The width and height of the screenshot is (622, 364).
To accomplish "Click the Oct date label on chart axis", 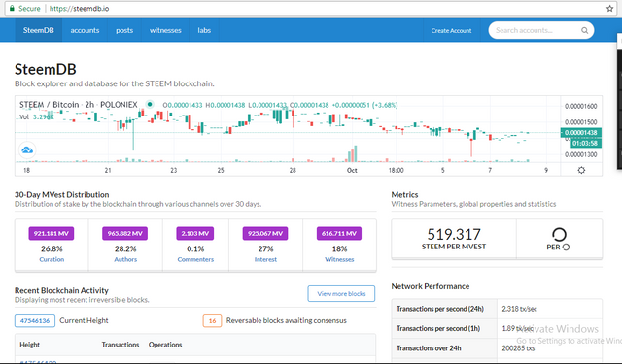I will 352,170.
